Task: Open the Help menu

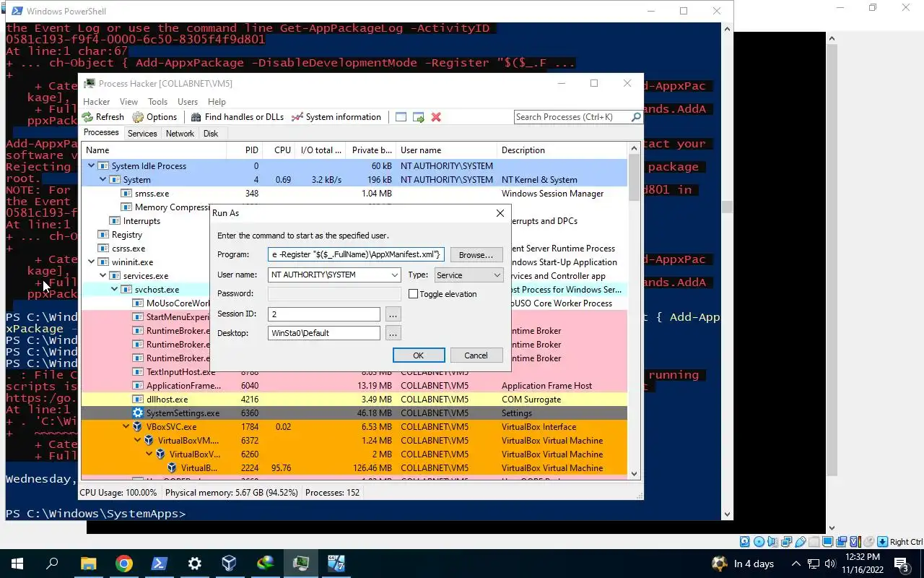Action: [217, 102]
